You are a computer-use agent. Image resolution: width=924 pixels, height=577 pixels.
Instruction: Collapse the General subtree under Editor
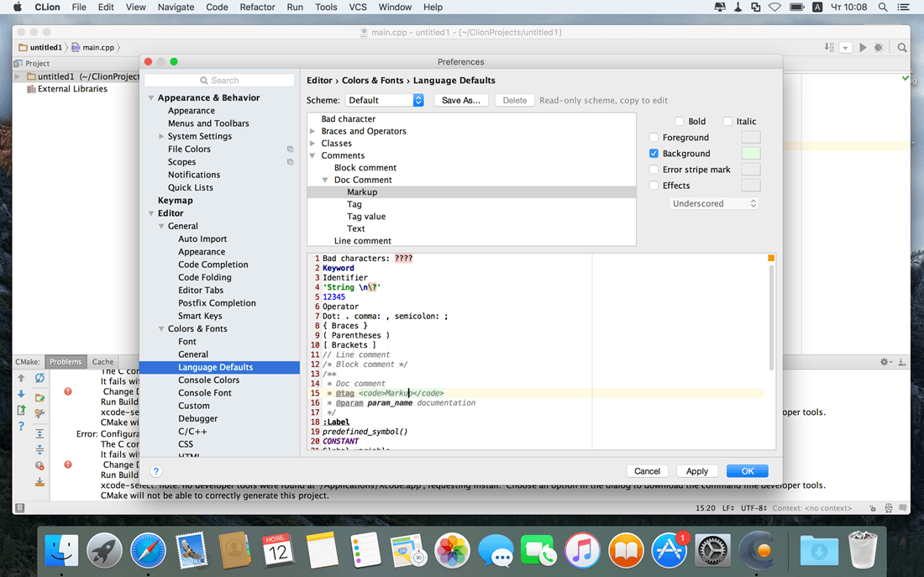pos(161,226)
